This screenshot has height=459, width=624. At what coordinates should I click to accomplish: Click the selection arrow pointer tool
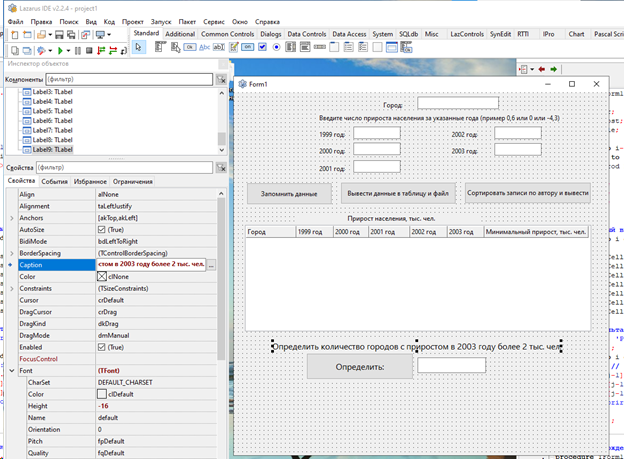pos(139,47)
